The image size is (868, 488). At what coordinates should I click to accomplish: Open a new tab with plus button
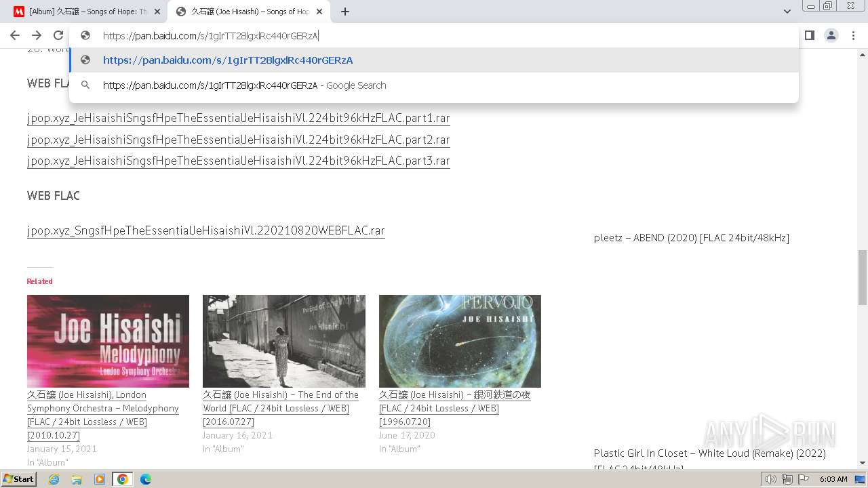pyautogui.click(x=345, y=12)
